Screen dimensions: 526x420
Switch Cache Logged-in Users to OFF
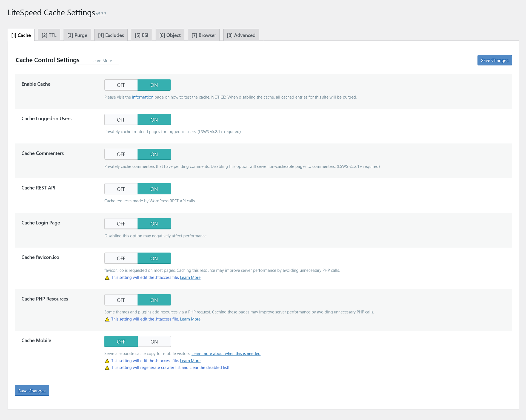(121, 120)
